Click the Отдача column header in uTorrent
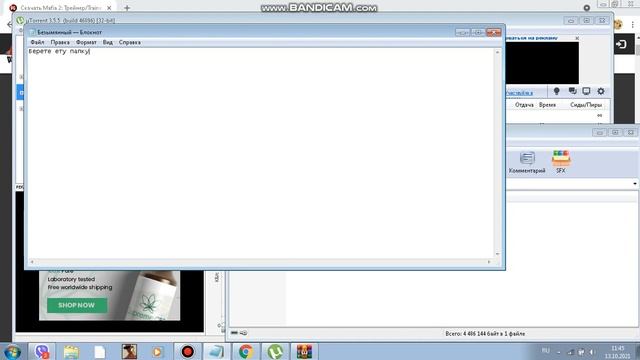This screenshot has height=360, width=640. pyautogui.click(x=524, y=105)
